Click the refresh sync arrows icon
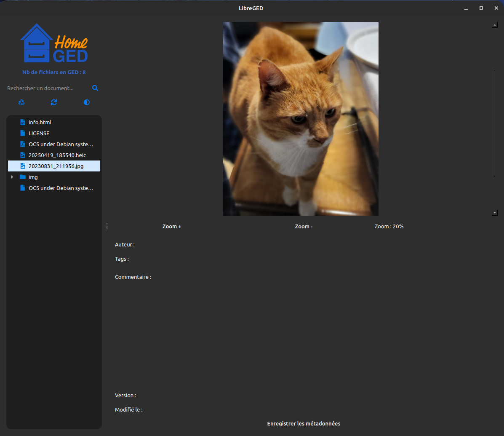Image resolution: width=504 pixels, height=436 pixels. [x=54, y=102]
